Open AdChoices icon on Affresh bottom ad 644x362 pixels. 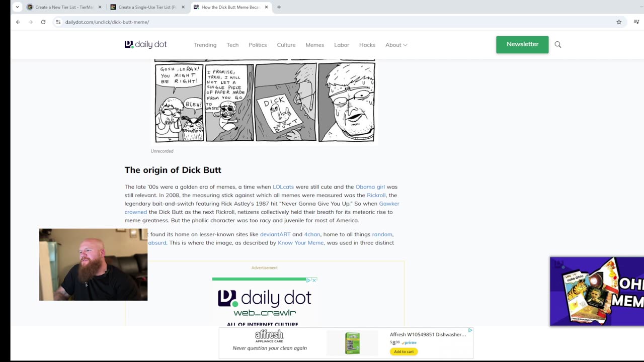[x=470, y=330]
